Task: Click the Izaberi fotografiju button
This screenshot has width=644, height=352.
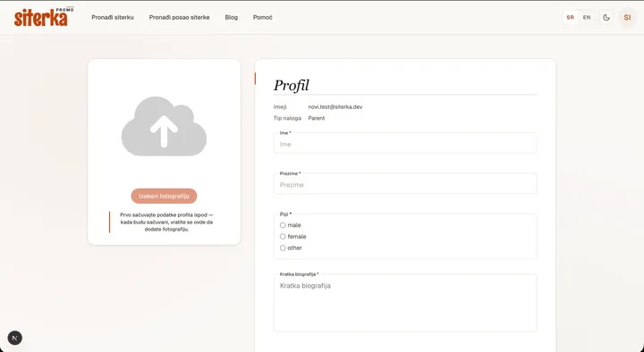Action: coord(164,197)
